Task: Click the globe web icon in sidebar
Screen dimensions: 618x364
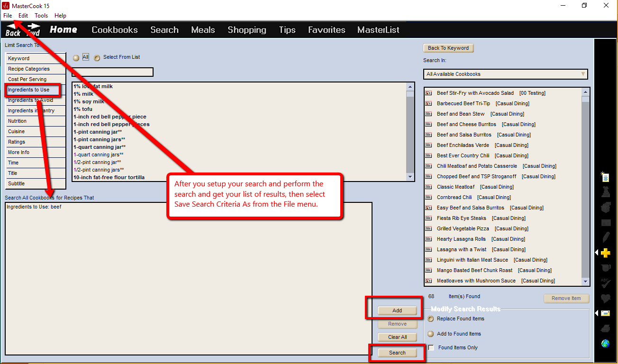Action: coord(605,344)
